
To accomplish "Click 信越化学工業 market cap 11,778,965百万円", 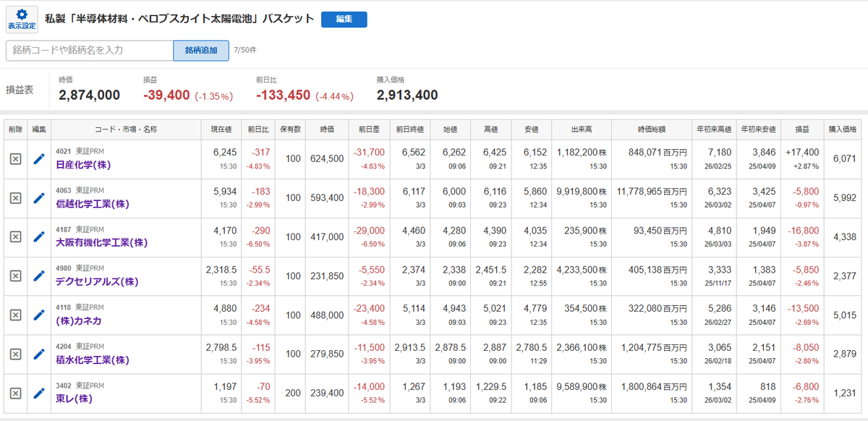I will pos(651,192).
